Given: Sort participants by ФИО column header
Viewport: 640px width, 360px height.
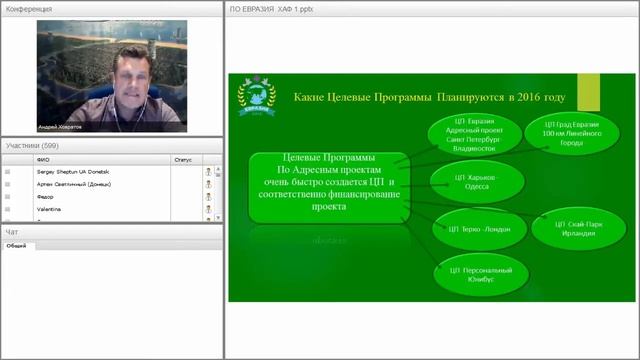Looking at the screenshot, I should click(x=102, y=160).
